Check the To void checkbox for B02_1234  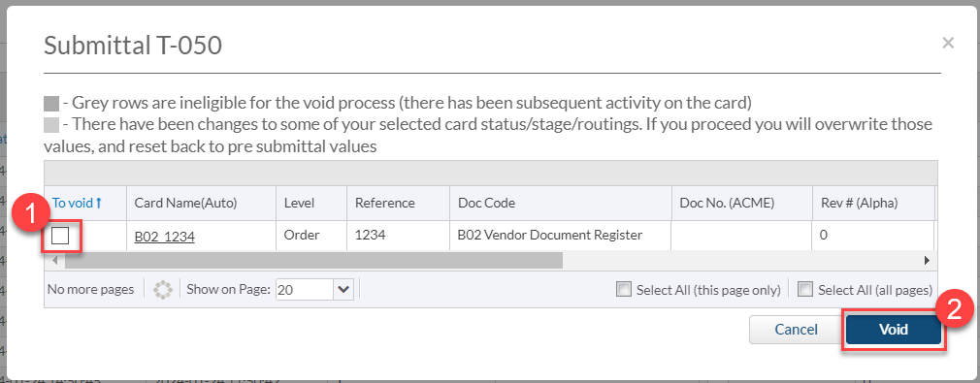coord(60,236)
